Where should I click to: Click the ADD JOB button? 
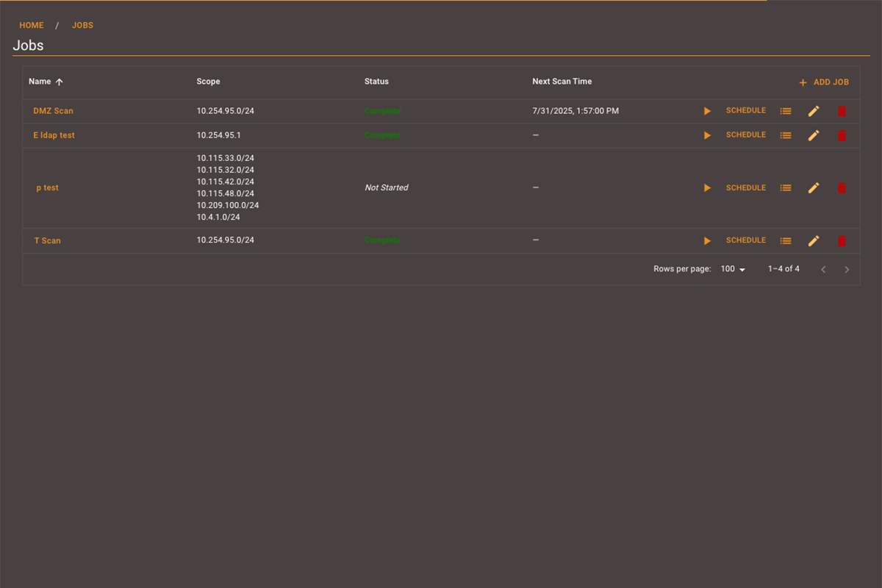824,82
